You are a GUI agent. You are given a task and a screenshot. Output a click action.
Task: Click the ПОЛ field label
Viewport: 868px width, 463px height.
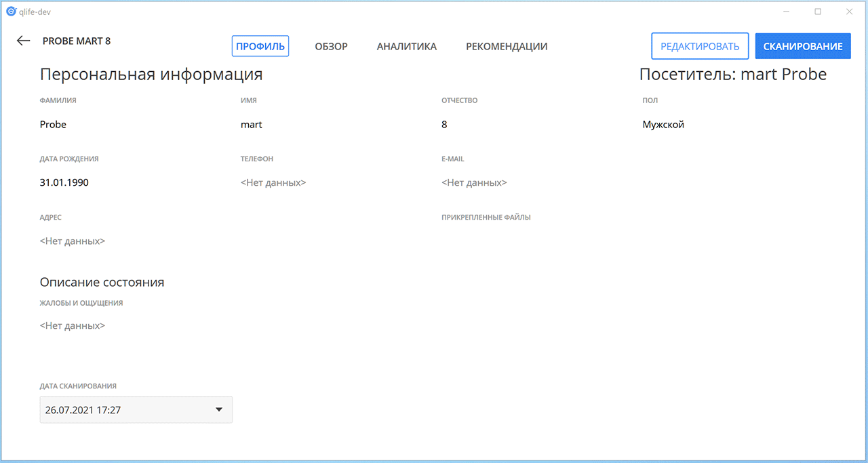point(650,100)
